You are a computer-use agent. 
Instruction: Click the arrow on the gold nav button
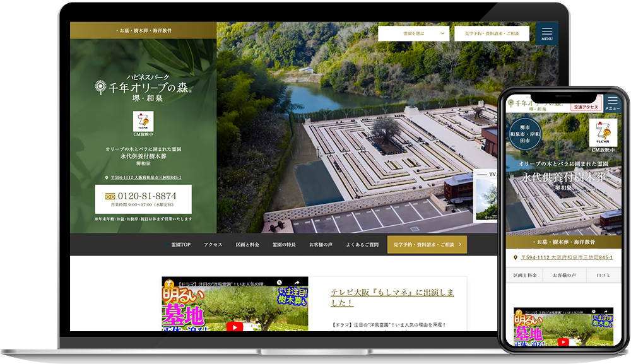coord(460,245)
